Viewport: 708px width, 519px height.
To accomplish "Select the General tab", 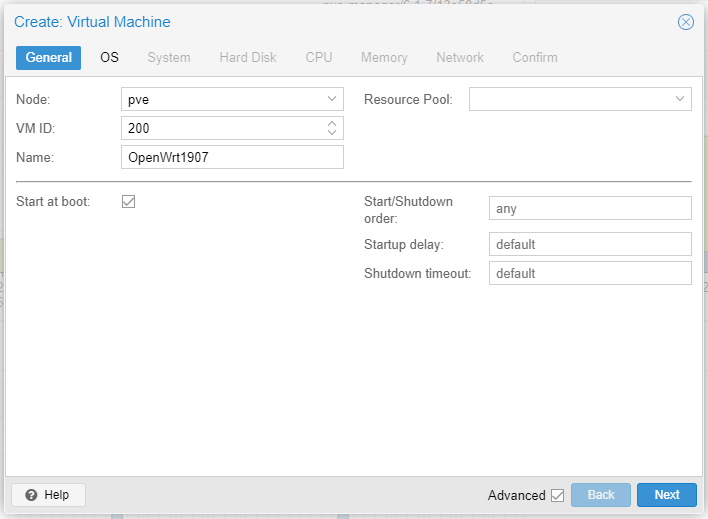I will (x=48, y=57).
